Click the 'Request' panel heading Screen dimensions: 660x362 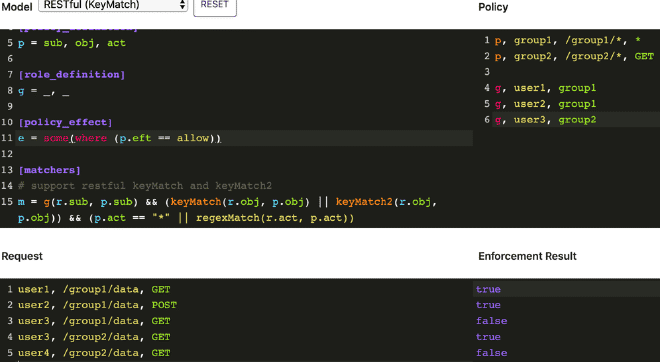pyautogui.click(x=22, y=256)
